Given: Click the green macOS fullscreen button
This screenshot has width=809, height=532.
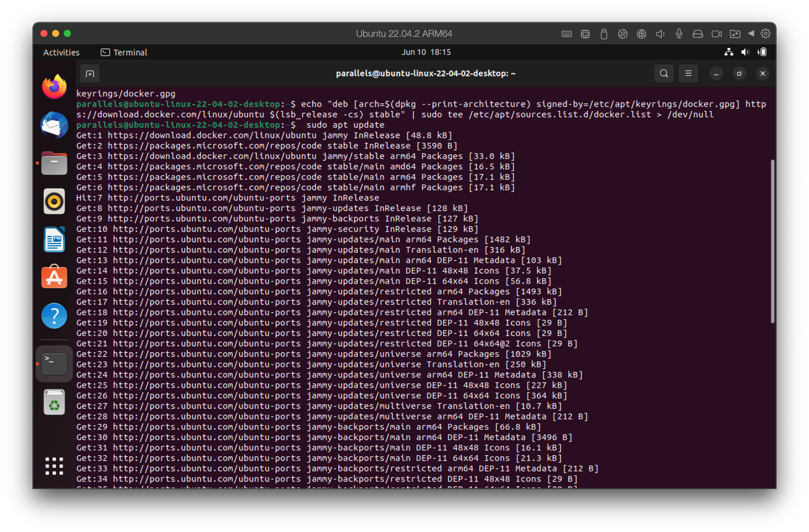Looking at the screenshot, I should [x=67, y=33].
